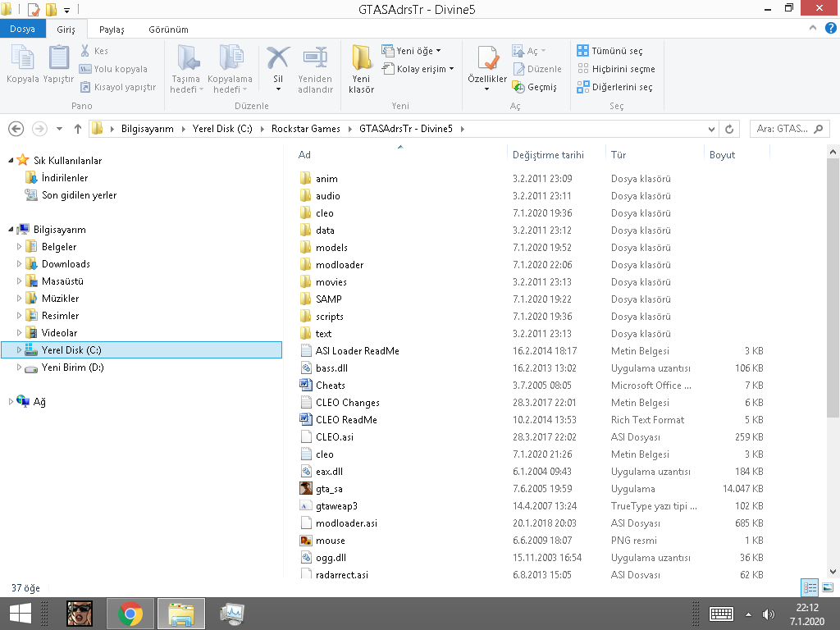Click the Kopyala (copy) ribbon icon
The width and height of the screenshot is (840, 630).
(x=22, y=57)
